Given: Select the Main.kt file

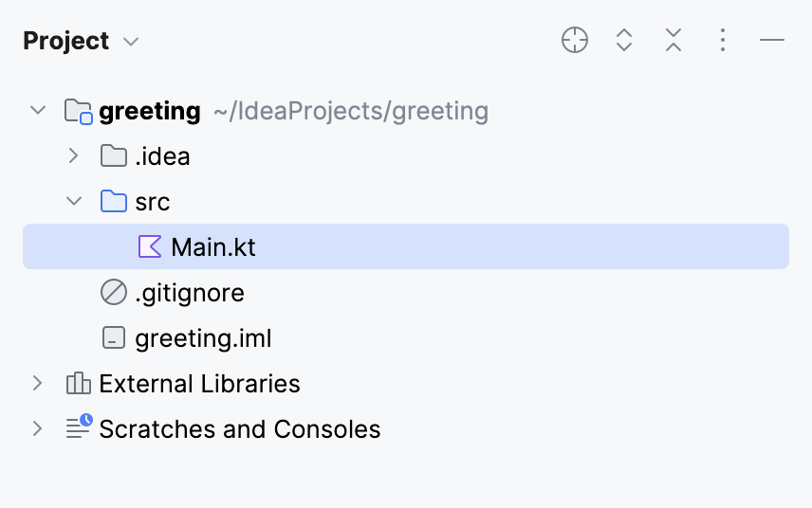Looking at the screenshot, I should coord(213,247).
